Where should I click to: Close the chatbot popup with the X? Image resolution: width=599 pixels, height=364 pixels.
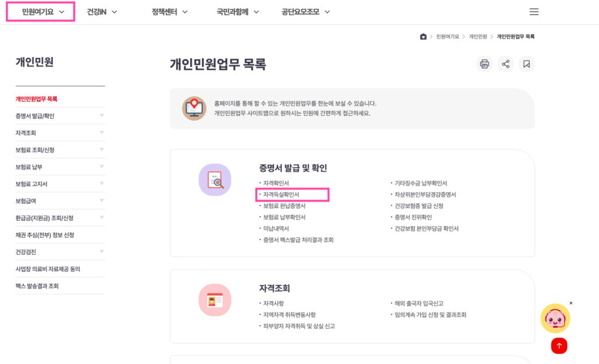click(x=571, y=303)
